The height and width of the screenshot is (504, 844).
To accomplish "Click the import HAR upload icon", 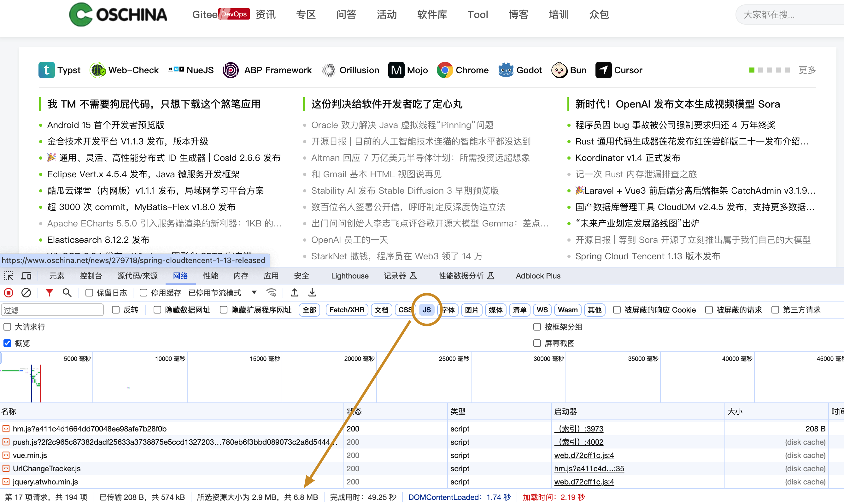I will click(295, 292).
